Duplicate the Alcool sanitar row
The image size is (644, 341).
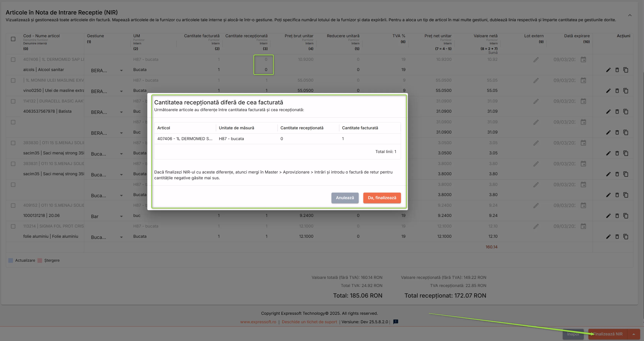point(626,70)
